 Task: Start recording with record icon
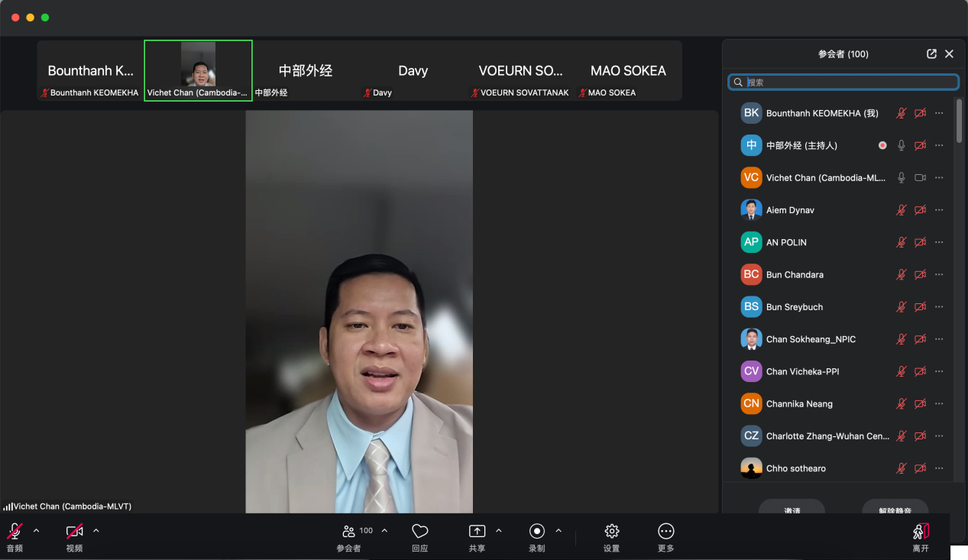tap(537, 531)
